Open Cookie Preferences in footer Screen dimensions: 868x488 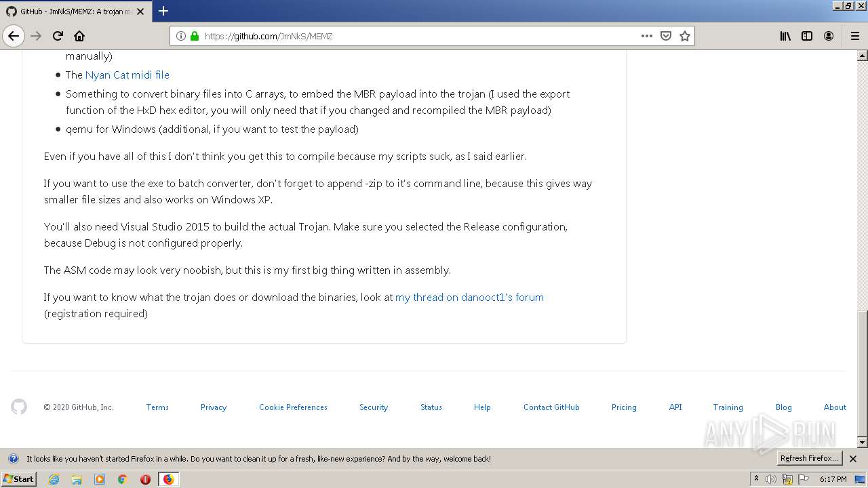tap(293, 407)
